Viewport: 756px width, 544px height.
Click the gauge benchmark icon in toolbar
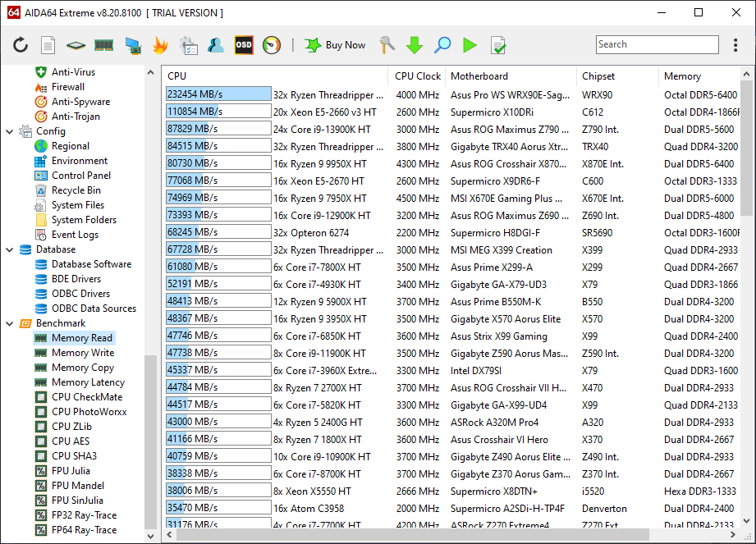[272, 45]
